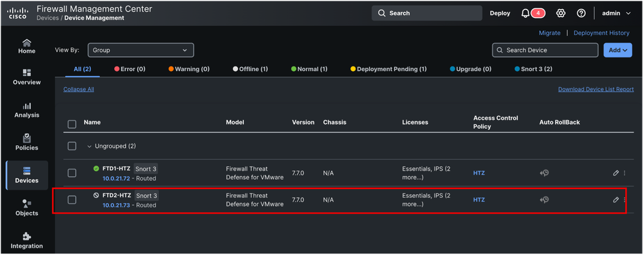Click the Licenses column header

(x=415, y=123)
